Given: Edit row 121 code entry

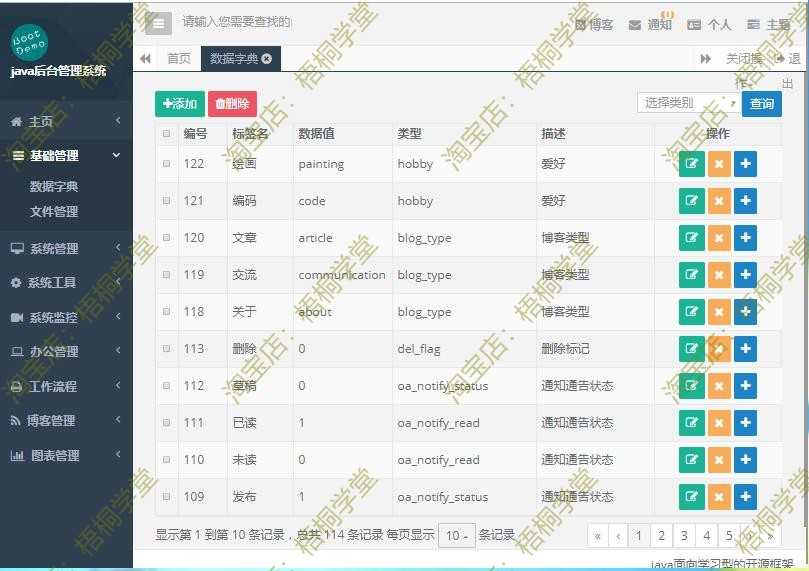Looking at the screenshot, I should (691, 201).
